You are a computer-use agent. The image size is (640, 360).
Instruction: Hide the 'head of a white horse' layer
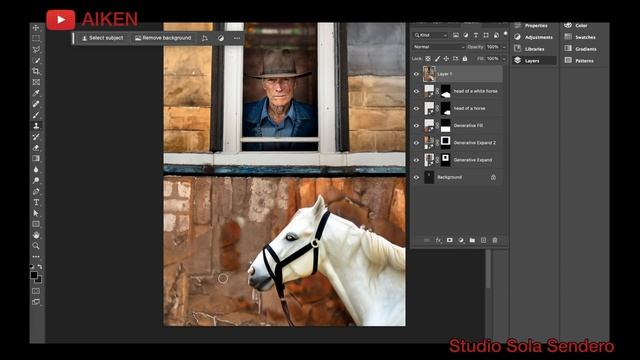(416, 91)
